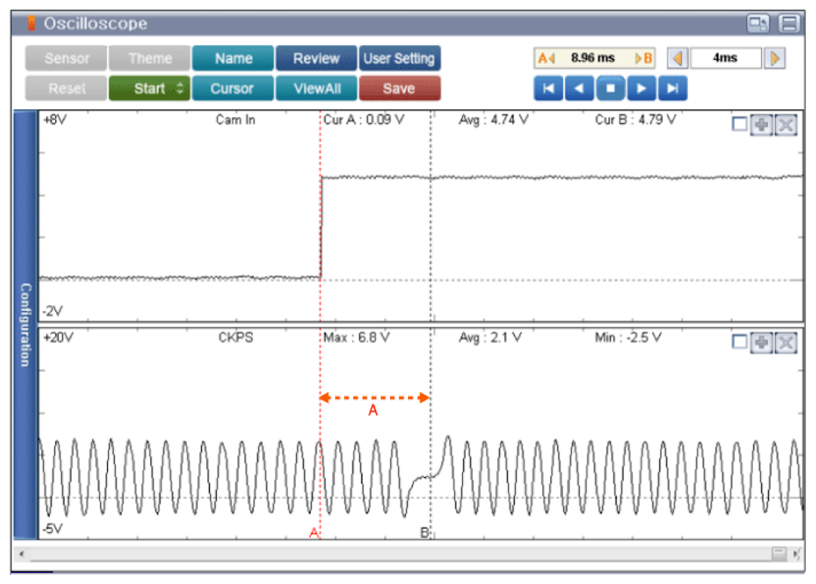Viewport: 816px width, 584px height.
Task: Click the Oscilloscope title icon
Action: (x=31, y=23)
